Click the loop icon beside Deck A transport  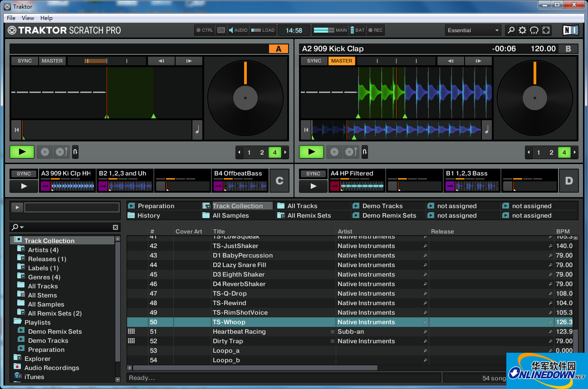coord(75,152)
